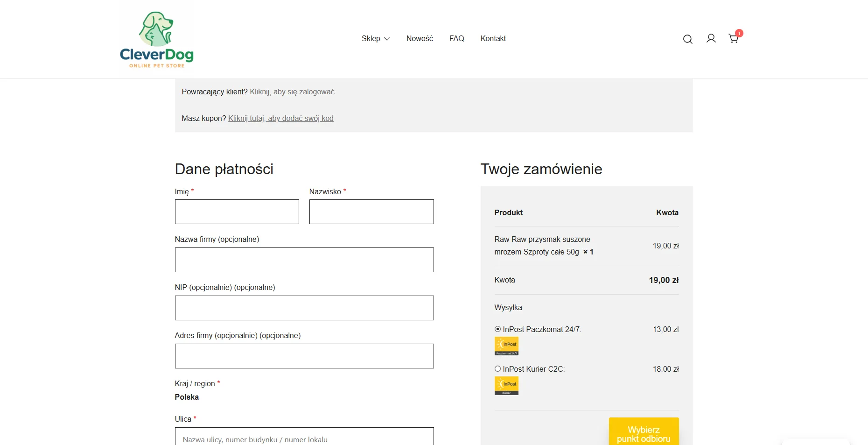This screenshot has width=868, height=445.
Task: Click the link to add coupon code
Action: coord(281,119)
